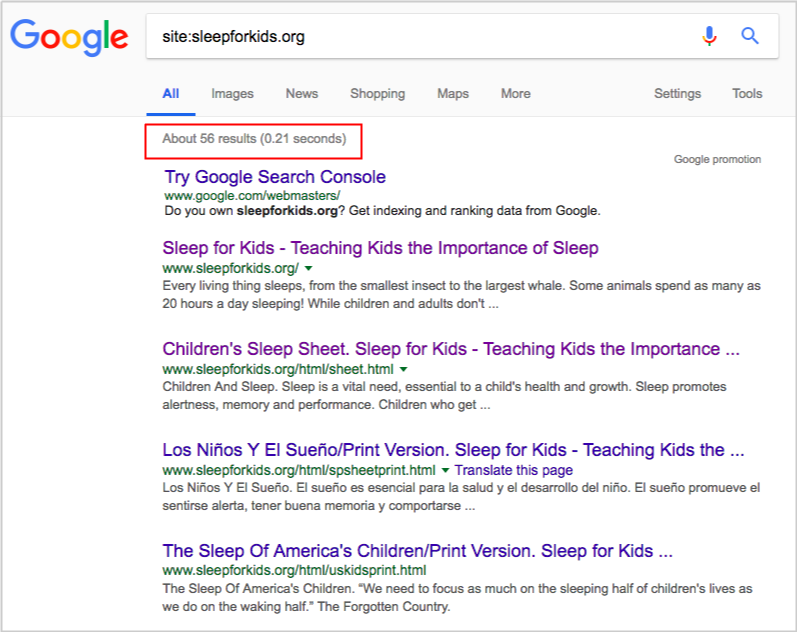This screenshot has width=797, height=632.
Task: Expand the arrow next to www.sleepforkids.org/
Action: [309, 268]
